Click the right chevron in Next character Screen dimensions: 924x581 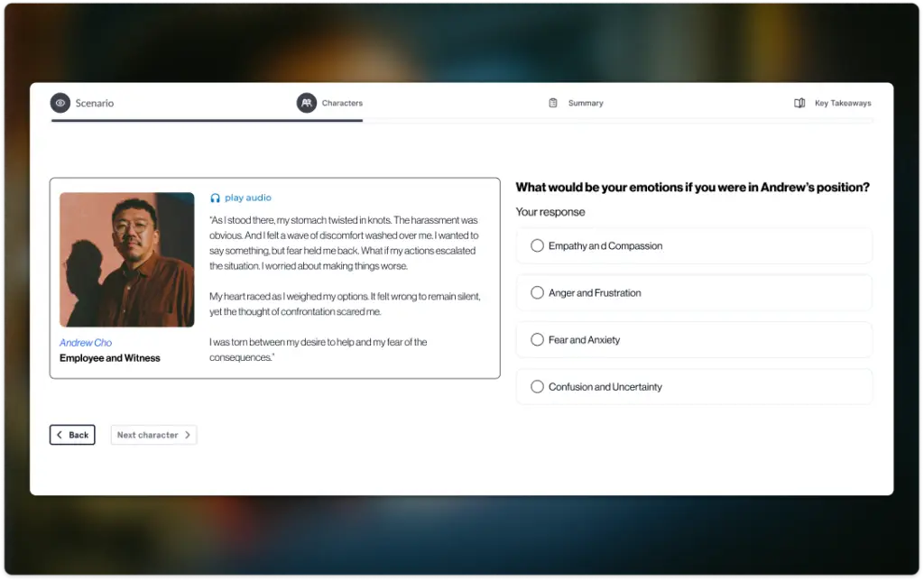pyautogui.click(x=187, y=435)
